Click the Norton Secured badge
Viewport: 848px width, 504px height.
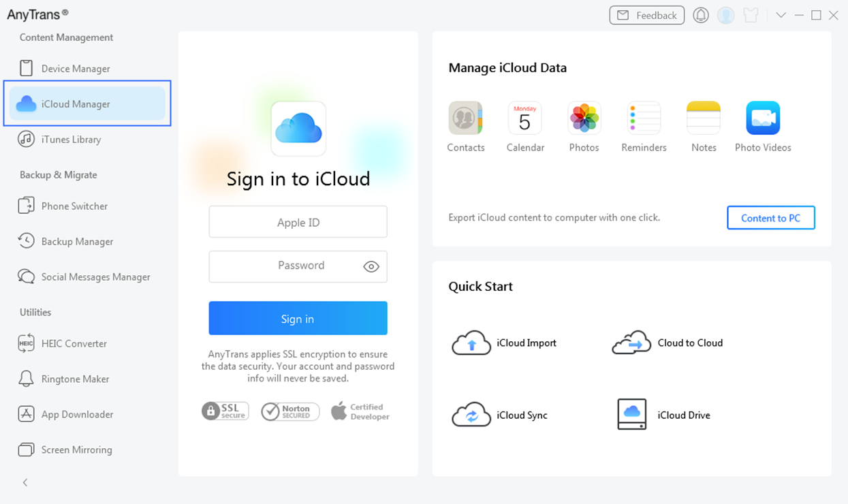point(290,411)
